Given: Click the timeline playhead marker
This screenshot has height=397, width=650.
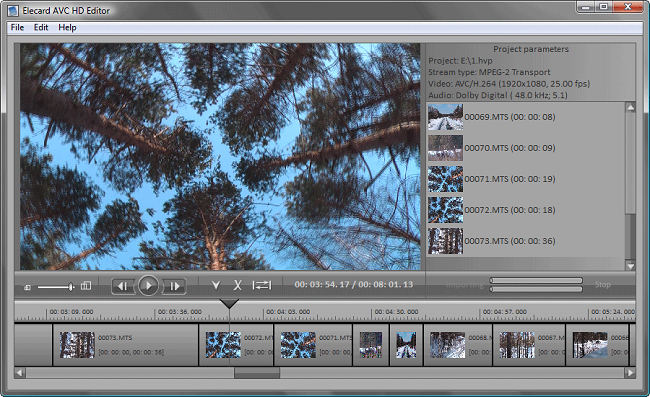Looking at the screenshot, I should click(229, 304).
